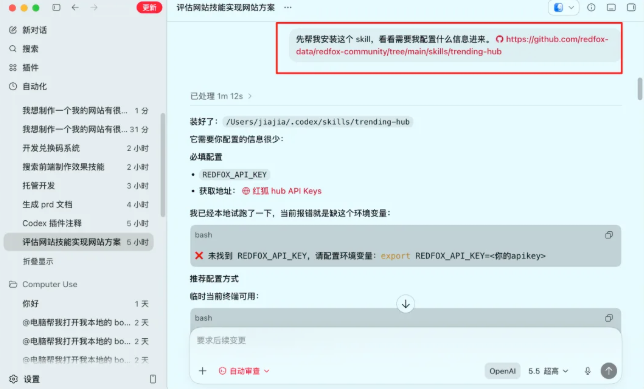Click the send arrow button
Image resolution: width=644 pixels, height=389 pixels.
click(x=609, y=371)
